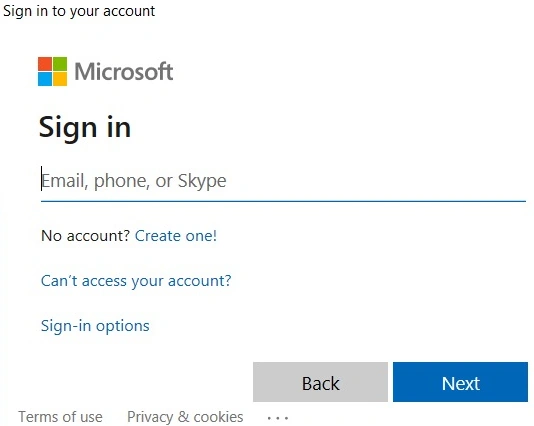The height and width of the screenshot is (426, 534).
Task: Open the Sign-in options link
Action: click(x=95, y=326)
